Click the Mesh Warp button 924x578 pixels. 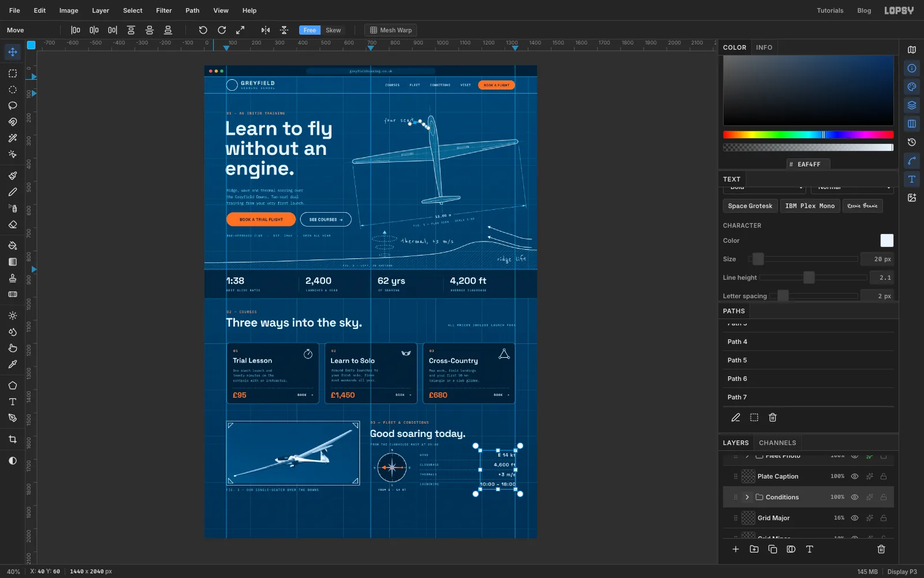[391, 30]
